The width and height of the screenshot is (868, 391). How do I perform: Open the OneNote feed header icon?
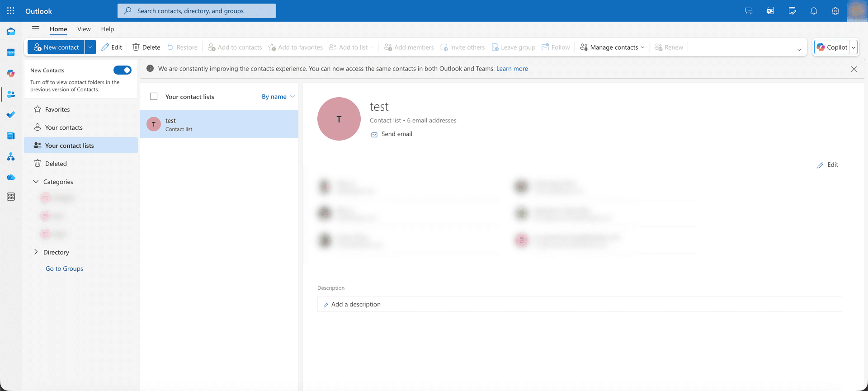point(770,11)
